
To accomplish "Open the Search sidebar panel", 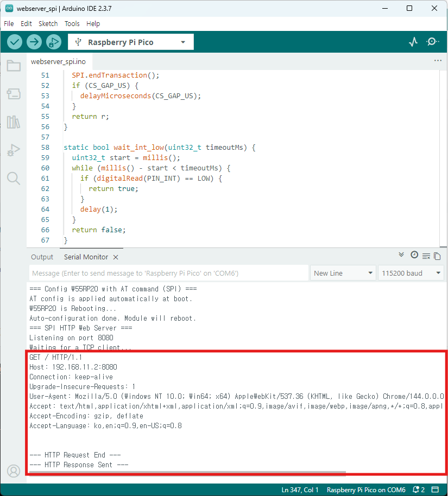I will [14, 179].
